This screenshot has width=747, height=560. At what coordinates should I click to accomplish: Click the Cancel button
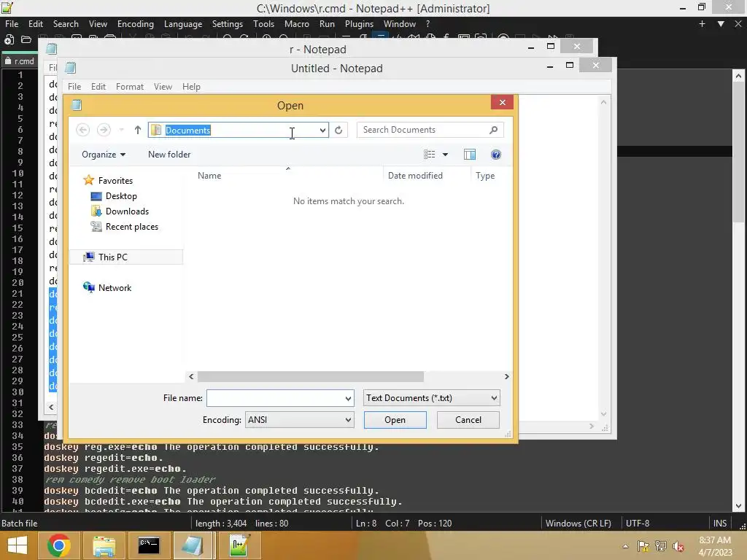coord(468,420)
